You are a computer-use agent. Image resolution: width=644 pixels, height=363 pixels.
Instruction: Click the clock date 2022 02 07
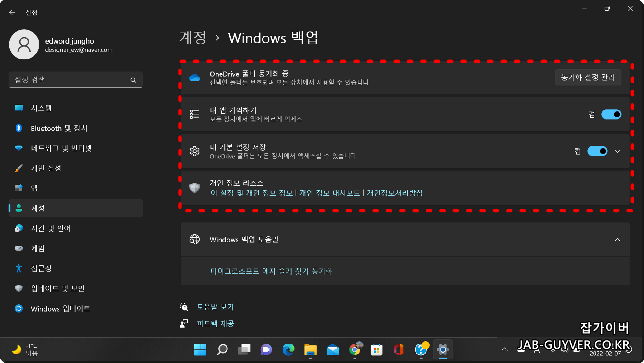coord(605,353)
